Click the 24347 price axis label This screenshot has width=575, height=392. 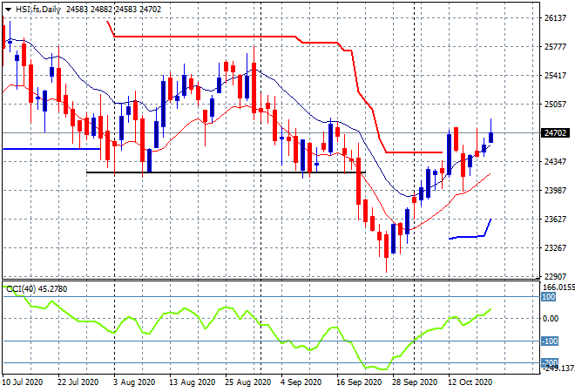pos(556,161)
